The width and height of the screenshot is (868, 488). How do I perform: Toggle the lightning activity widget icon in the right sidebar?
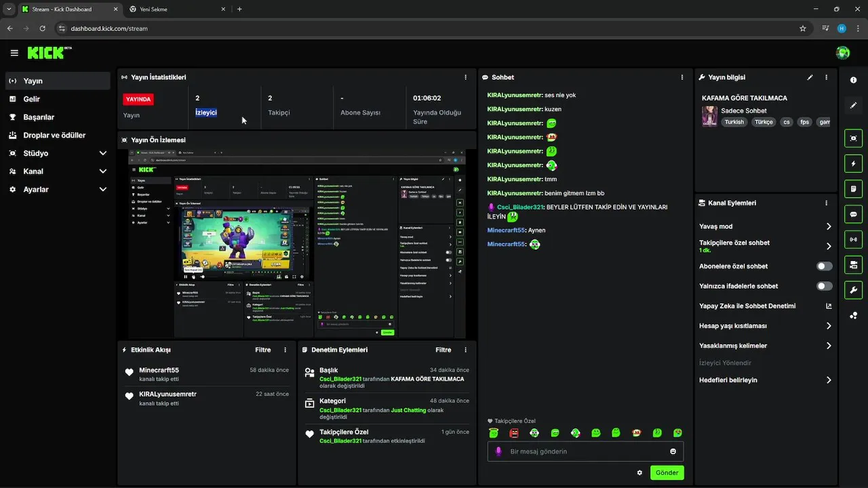coord(853,163)
